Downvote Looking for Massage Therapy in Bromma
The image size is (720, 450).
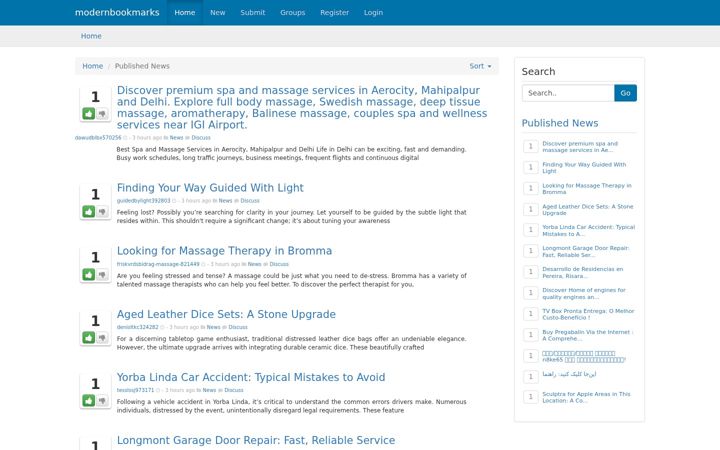click(102, 275)
